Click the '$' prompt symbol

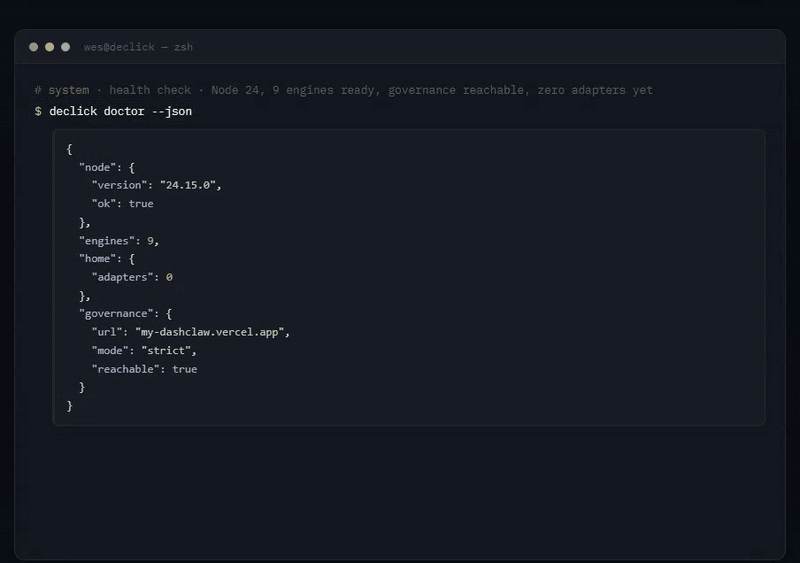[38, 111]
